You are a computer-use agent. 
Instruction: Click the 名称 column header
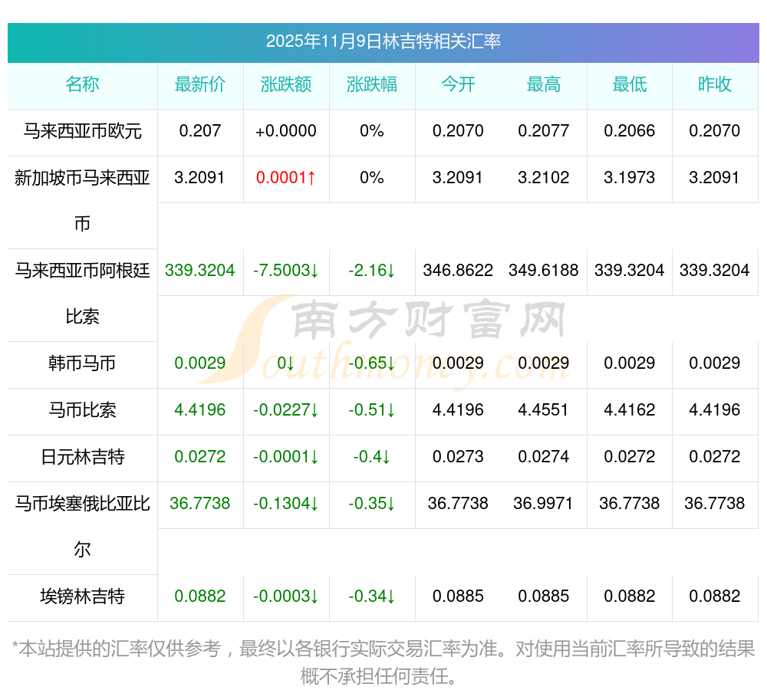(x=82, y=84)
